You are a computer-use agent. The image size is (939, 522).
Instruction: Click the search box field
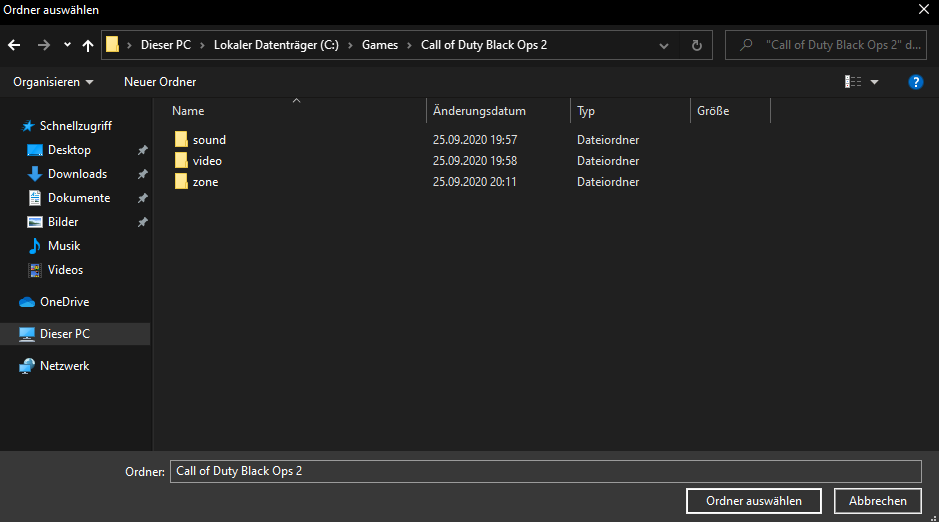826,45
